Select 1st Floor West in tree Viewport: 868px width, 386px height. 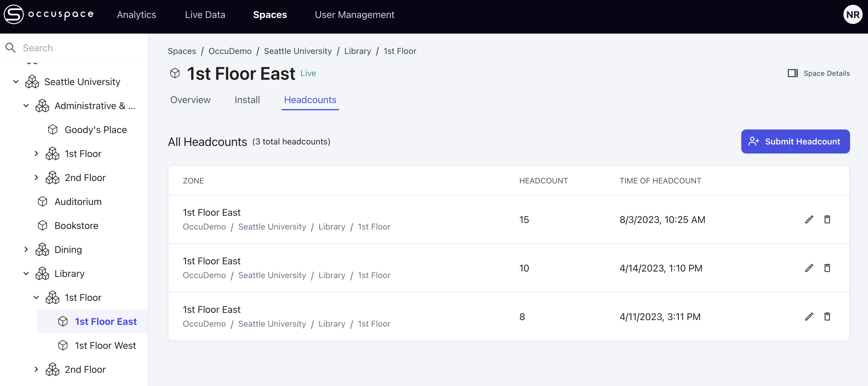click(x=105, y=346)
